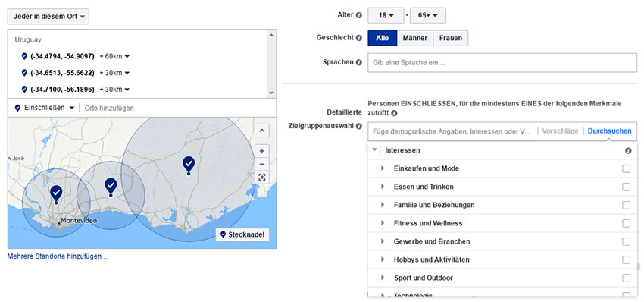Open radius dropdown for -34.7100, -56.1896
This screenshot has height=302, width=644.
tap(114, 90)
